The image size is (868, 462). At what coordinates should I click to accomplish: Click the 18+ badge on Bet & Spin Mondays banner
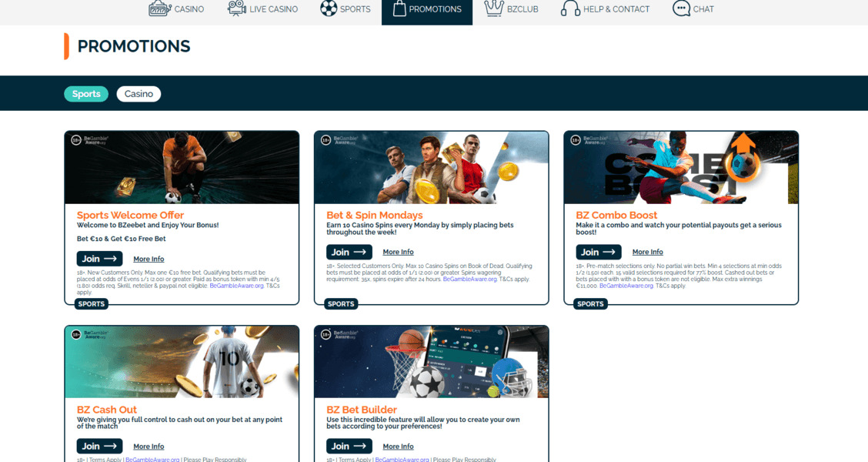pos(326,140)
